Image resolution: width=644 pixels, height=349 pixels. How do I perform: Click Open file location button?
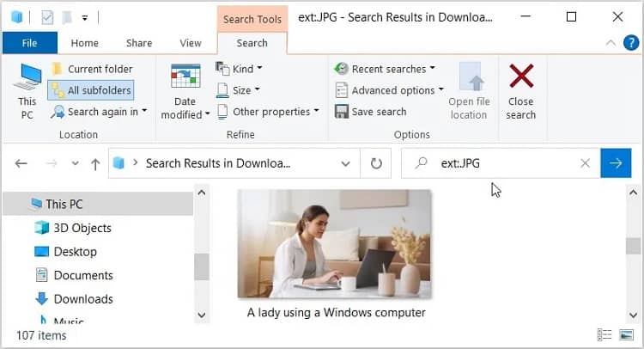469,91
